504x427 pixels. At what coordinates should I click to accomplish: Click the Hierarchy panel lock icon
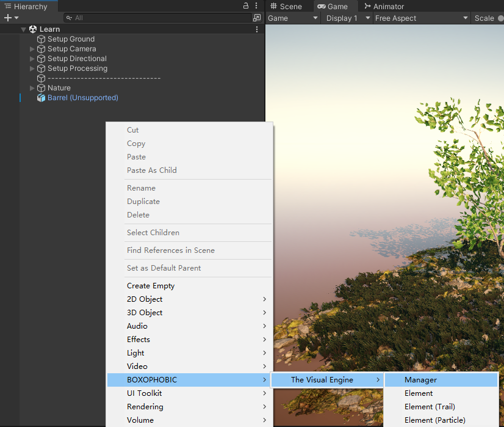coord(246,5)
